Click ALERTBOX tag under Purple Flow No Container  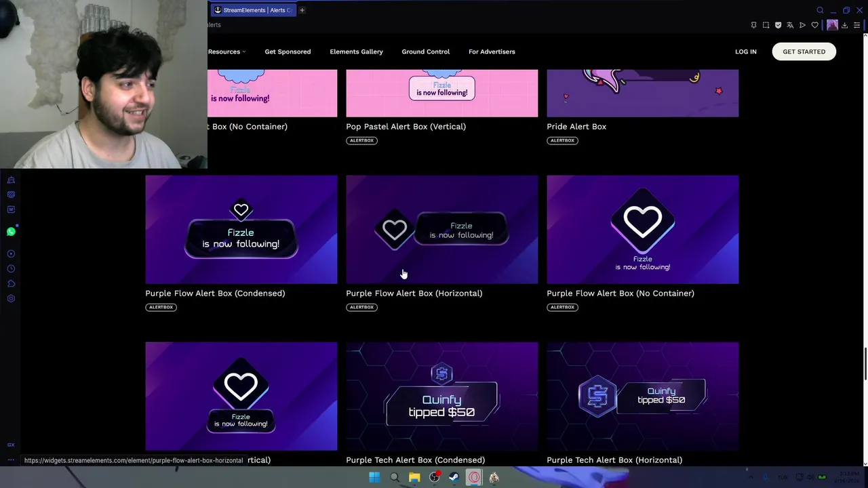coord(562,307)
